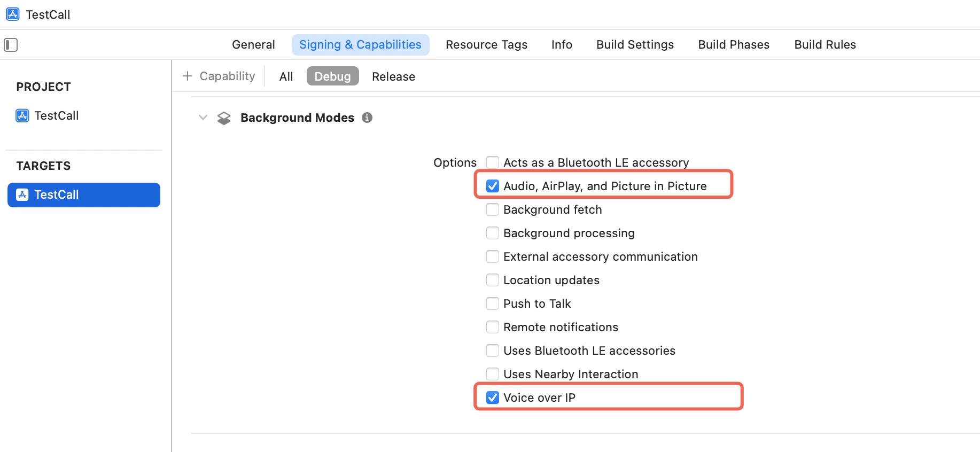This screenshot has height=452, width=980.
Task: Disable Audio, AirPlay, and Picture in Picture
Action: (x=493, y=186)
